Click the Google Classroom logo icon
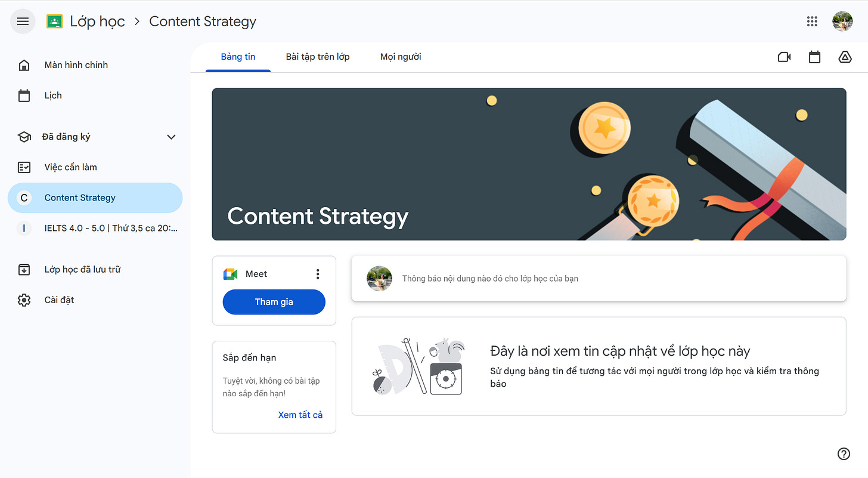This screenshot has height=478, width=868. pos(54,21)
